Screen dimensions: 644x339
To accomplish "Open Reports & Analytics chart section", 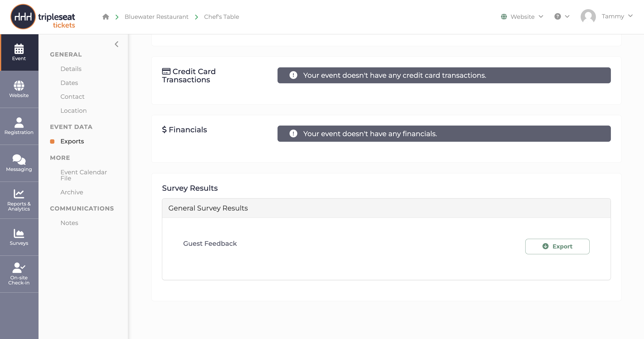I will point(19,200).
